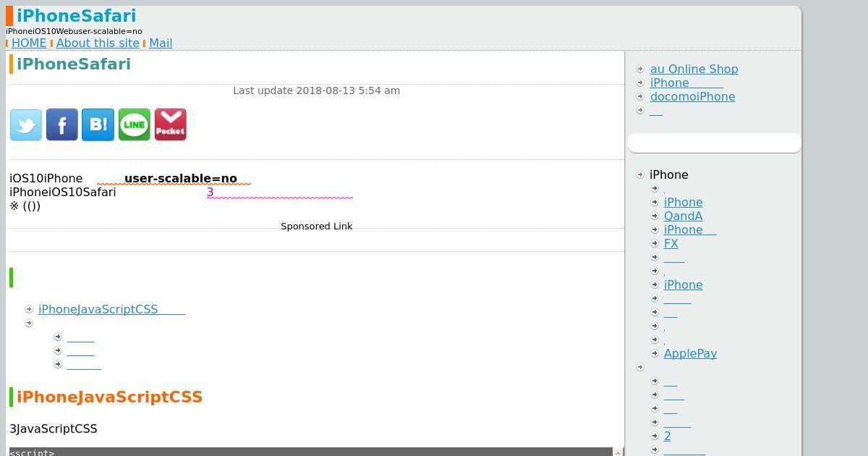Open the Mail navigation link

[x=161, y=43]
